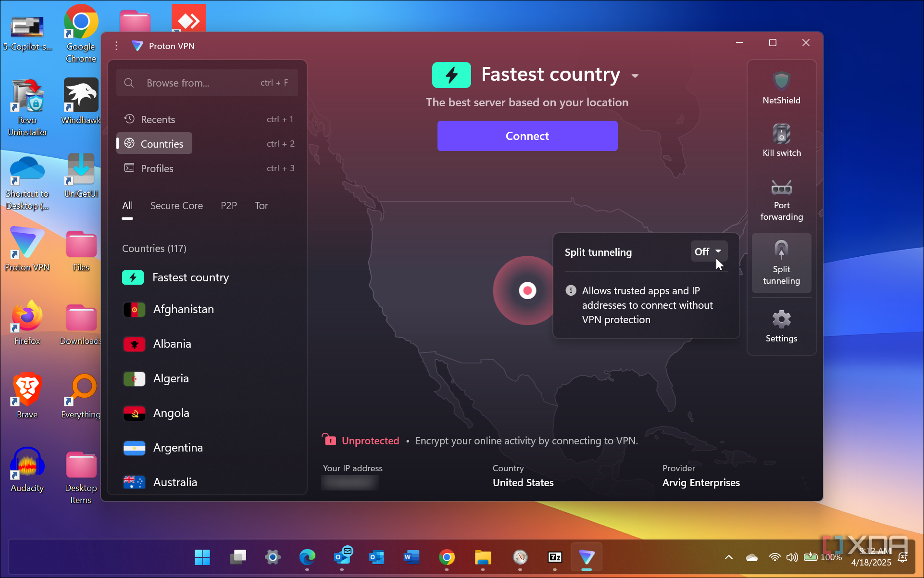This screenshot has width=924, height=578.
Task: Open Port forwarding settings
Action: 781,200
